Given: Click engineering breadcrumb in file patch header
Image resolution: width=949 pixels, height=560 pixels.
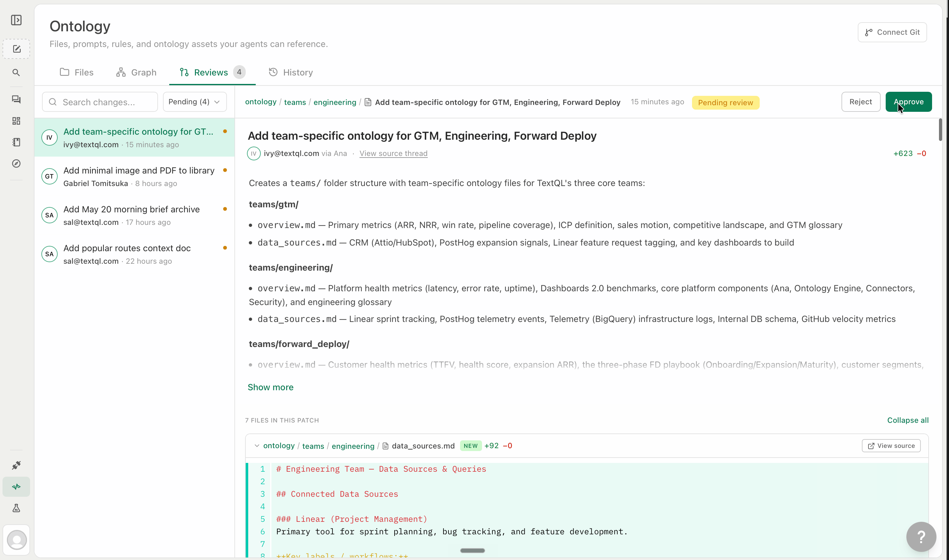Looking at the screenshot, I should [x=353, y=446].
